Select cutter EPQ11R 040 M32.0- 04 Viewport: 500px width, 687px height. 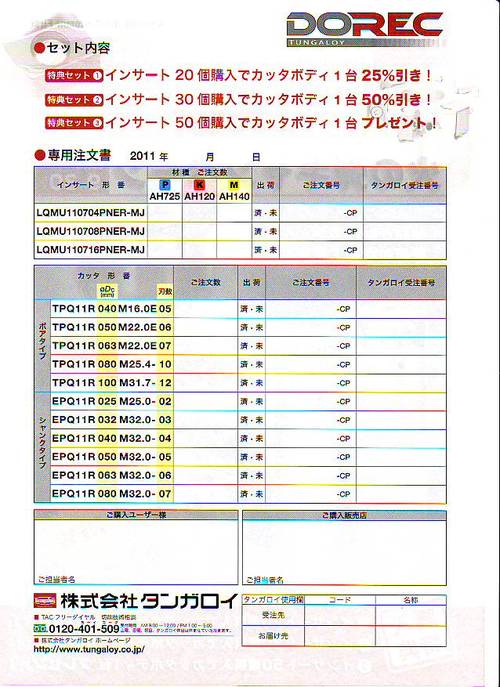pyautogui.click(x=112, y=438)
